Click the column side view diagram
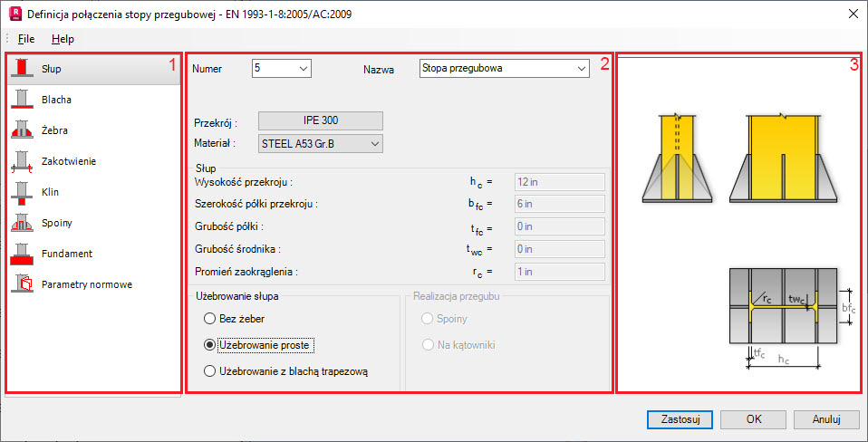Image resolution: width=868 pixels, height=442 pixels. tap(782, 158)
